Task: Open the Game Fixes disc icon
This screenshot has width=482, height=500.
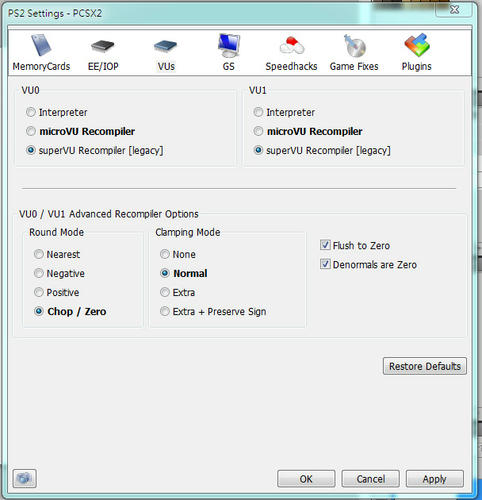Action: pyautogui.click(x=354, y=45)
